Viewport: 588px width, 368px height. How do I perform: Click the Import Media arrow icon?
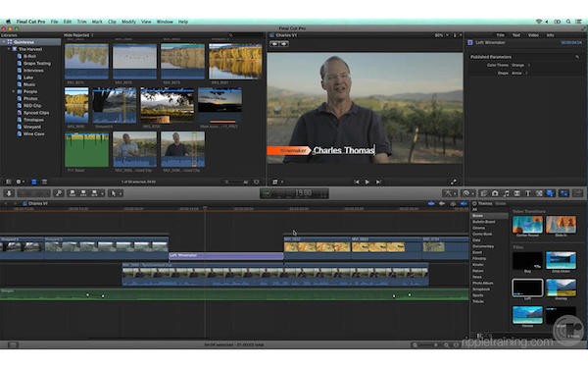pyautogui.click(x=9, y=193)
